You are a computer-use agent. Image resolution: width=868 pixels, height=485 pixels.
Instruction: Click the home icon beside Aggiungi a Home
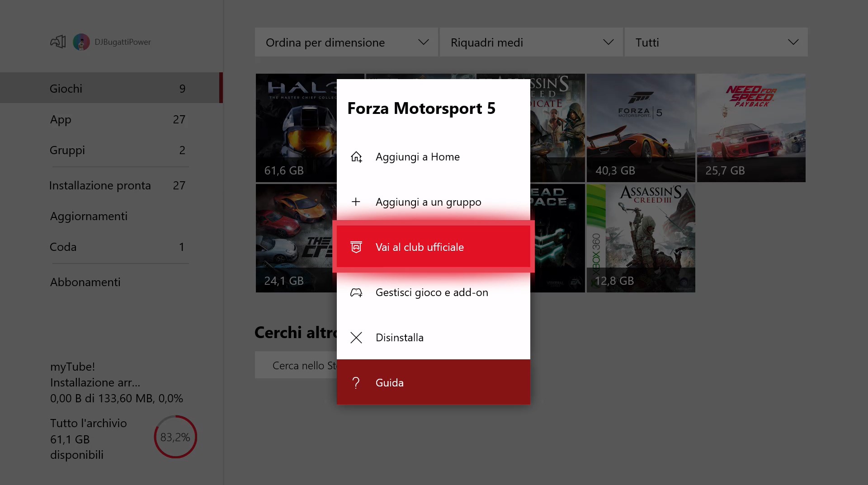pyautogui.click(x=356, y=157)
